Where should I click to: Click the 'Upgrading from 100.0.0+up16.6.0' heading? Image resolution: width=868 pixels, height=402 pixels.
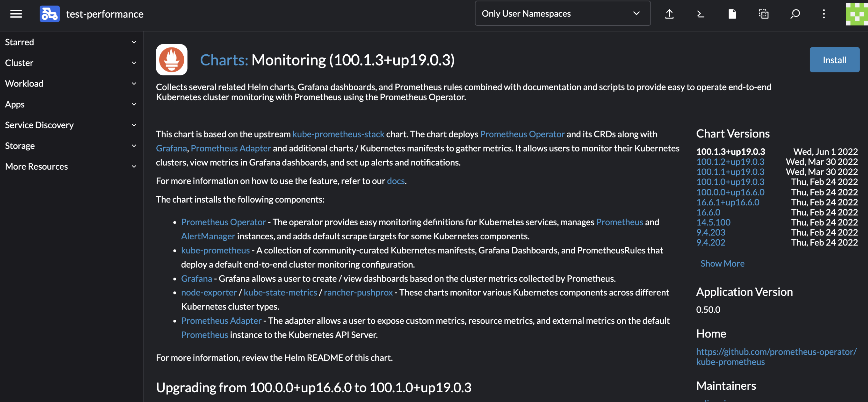[x=314, y=387]
